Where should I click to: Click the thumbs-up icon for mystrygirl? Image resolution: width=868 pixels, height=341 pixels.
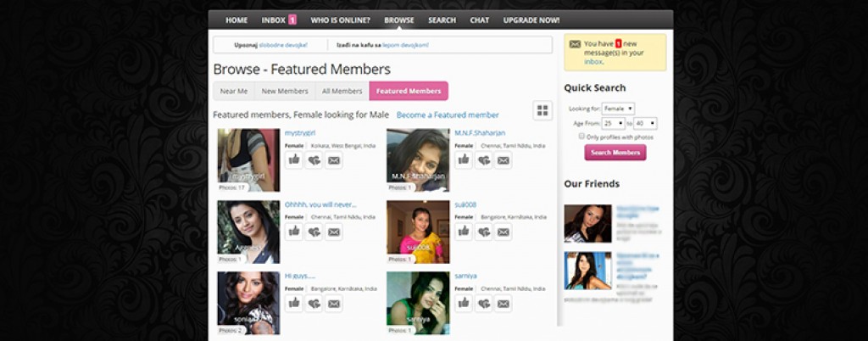point(294,160)
